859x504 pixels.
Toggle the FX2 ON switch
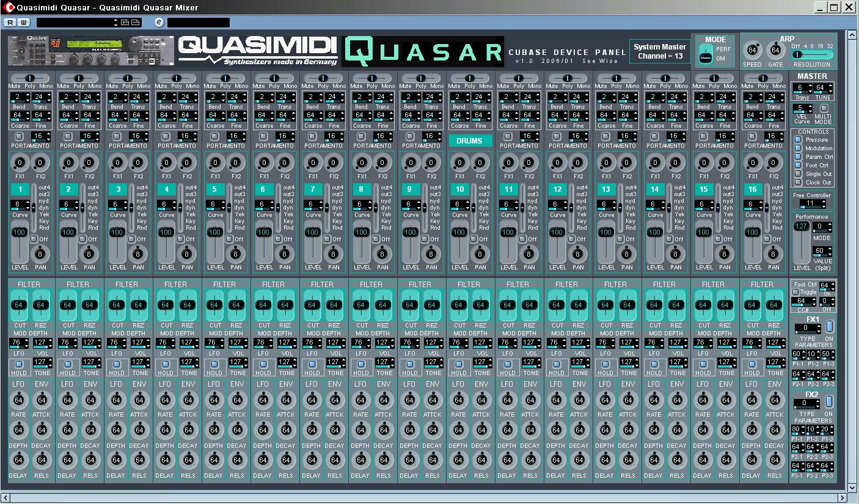pyautogui.click(x=829, y=402)
